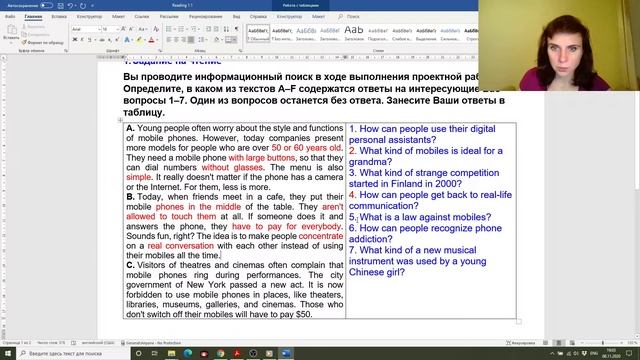This screenshot has width=640, height=360.
Task: Click the Redo icon in the title bar
Action: 83,6
